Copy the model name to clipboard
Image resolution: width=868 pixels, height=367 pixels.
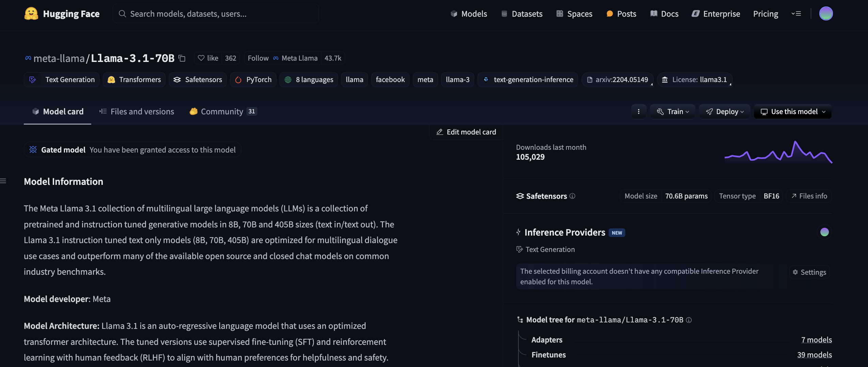pyautogui.click(x=182, y=58)
